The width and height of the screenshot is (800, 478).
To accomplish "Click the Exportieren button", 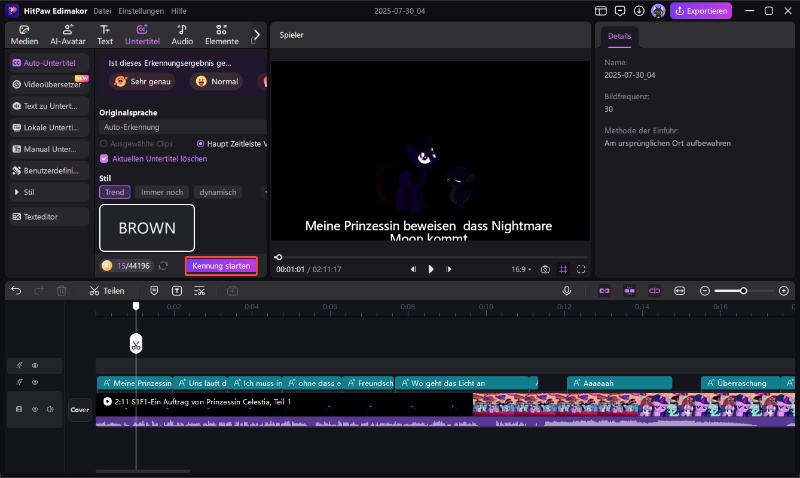I will 701,11.
